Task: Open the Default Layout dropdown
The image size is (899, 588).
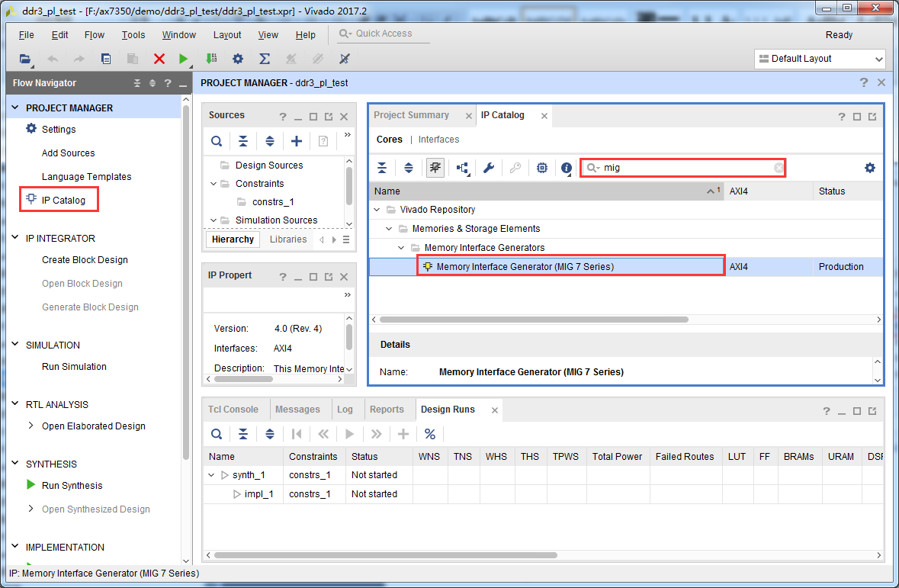Action: pos(820,59)
